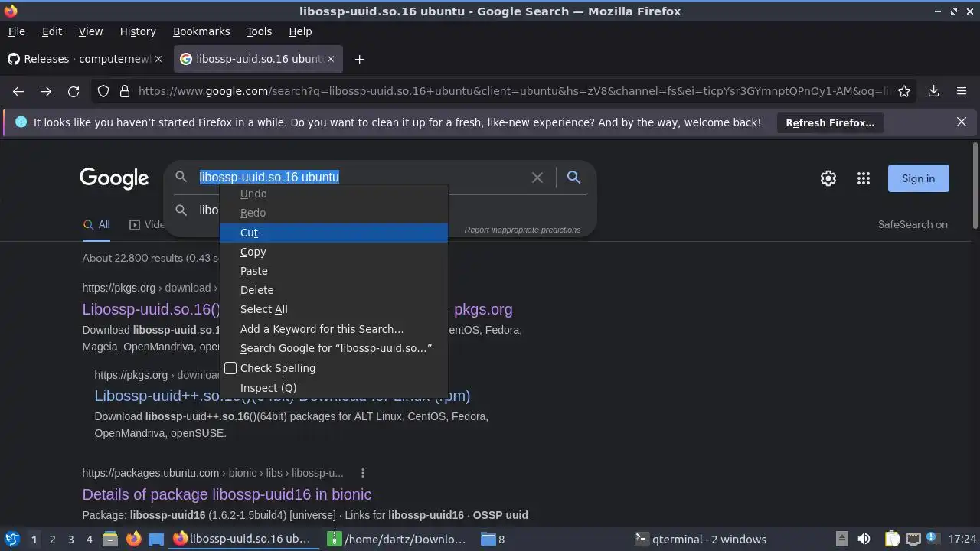Dismiss the Firefox refresh notification bar
The height and width of the screenshot is (551, 980).
962,122
